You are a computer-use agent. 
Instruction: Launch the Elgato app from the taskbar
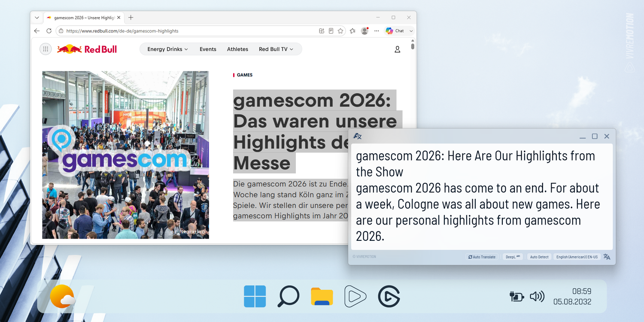click(389, 296)
